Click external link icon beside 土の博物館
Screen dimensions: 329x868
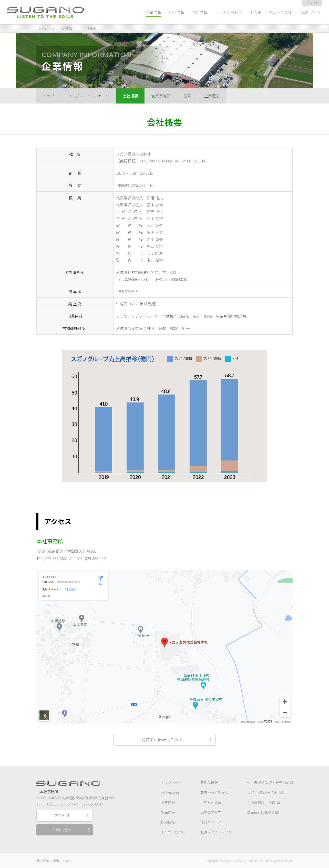pos(279,802)
